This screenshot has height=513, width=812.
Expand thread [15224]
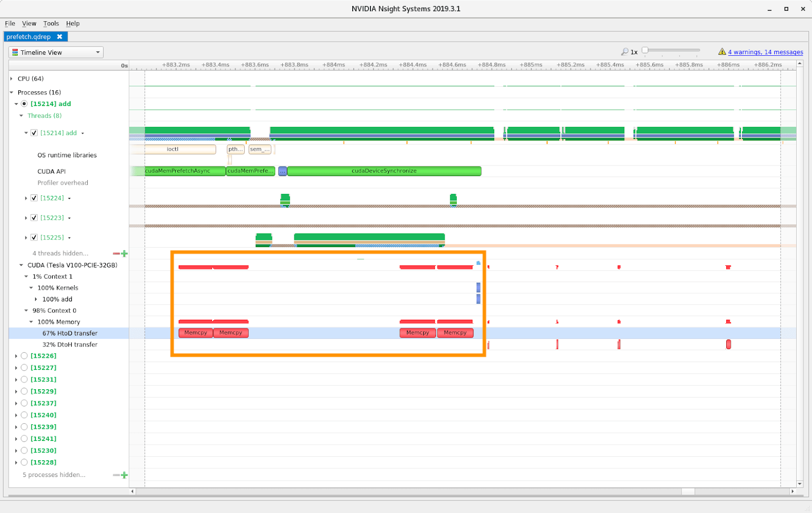point(26,198)
